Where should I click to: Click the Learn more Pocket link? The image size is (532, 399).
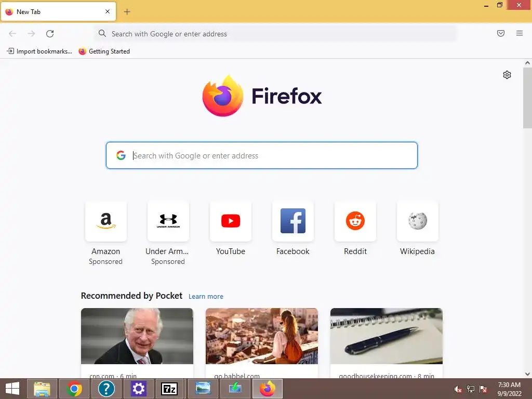click(x=206, y=297)
